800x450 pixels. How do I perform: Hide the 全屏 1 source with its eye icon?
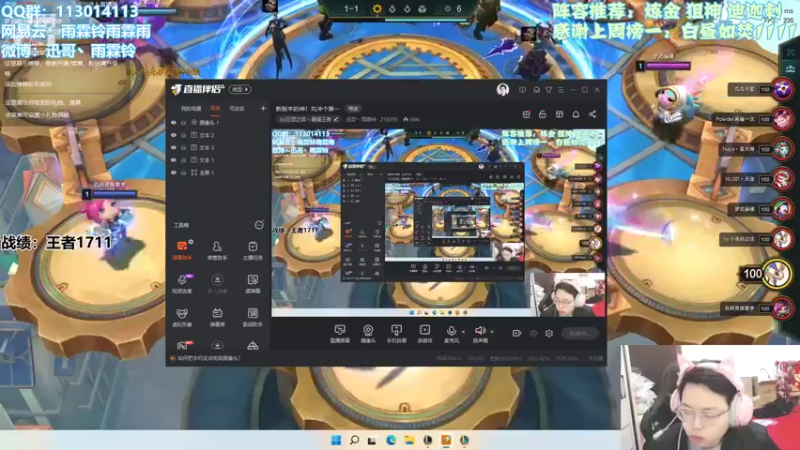pos(173,172)
